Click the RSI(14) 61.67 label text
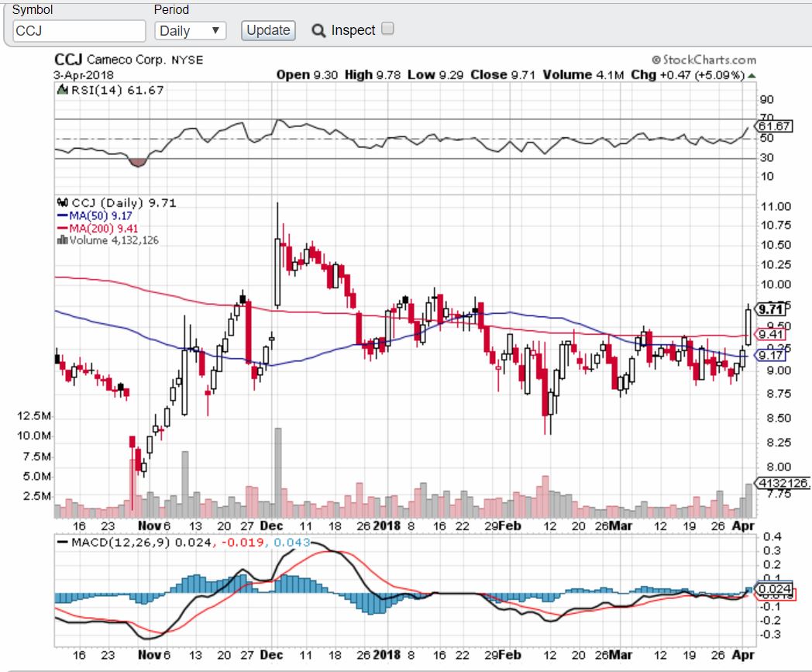Image resolution: width=812 pixels, height=672 pixels. click(118, 90)
